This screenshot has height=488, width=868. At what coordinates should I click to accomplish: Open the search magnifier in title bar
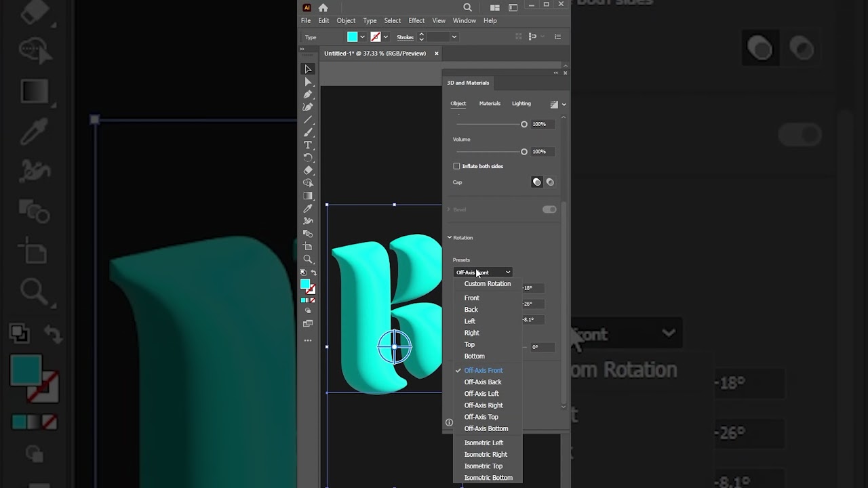(x=468, y=7)
